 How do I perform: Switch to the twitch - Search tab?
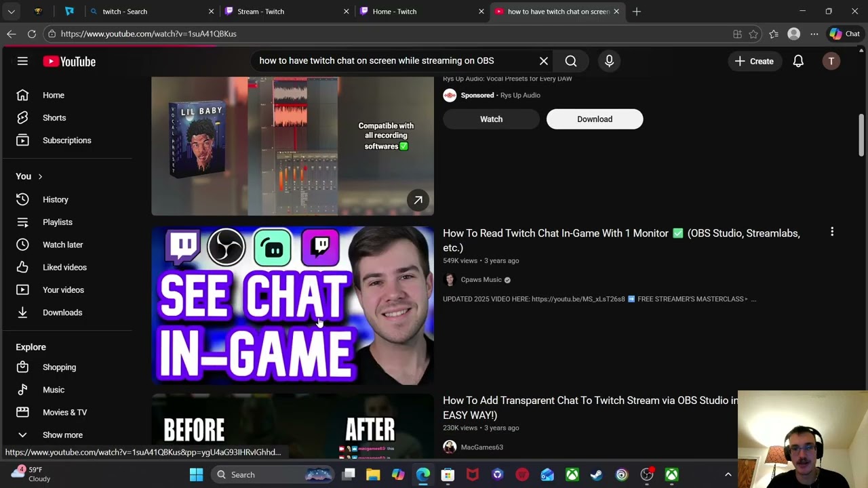[151, 12]
